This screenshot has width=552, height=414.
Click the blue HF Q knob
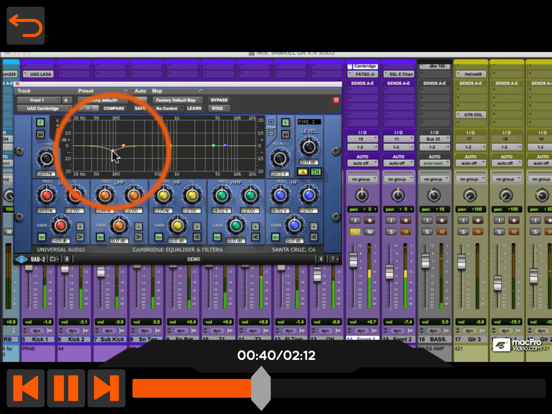[x=309, y=195]
